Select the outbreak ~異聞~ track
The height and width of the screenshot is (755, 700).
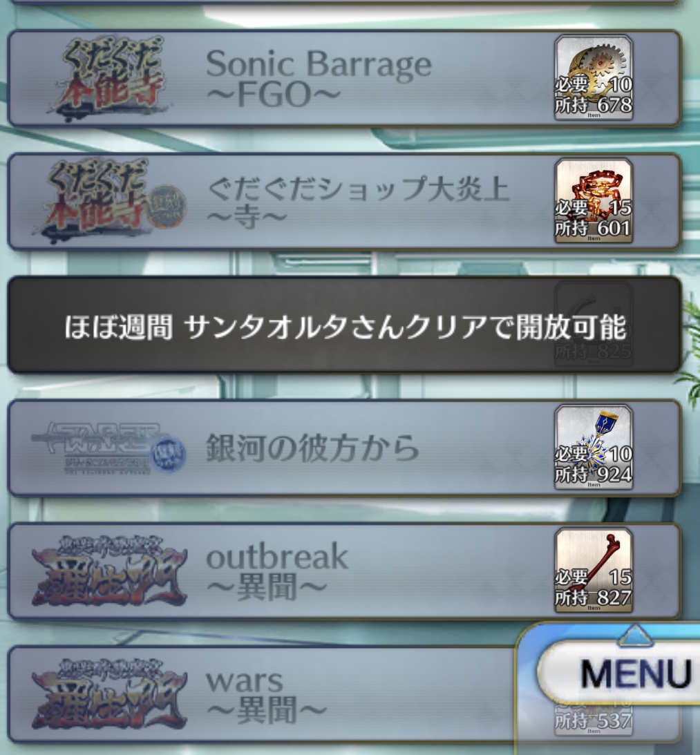pyautogui.click(x=344, y=571)
